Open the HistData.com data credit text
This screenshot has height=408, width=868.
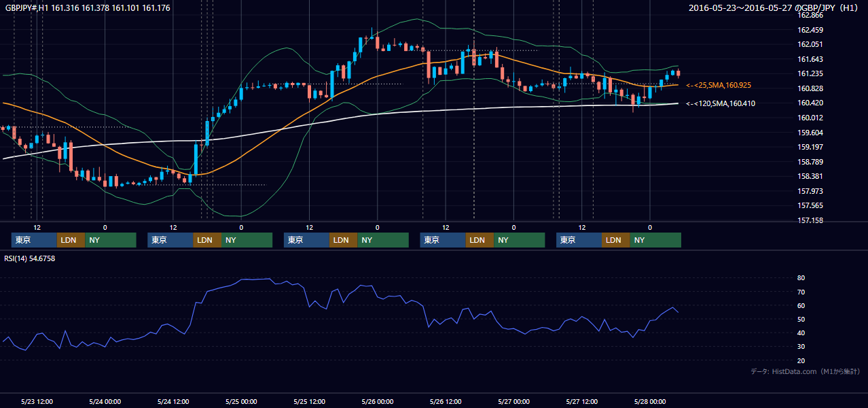click(x=805, y=371)
